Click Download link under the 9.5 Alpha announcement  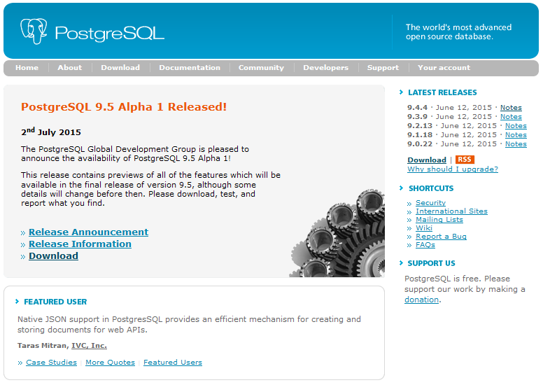pyautogui.click(x=53, y=256)
